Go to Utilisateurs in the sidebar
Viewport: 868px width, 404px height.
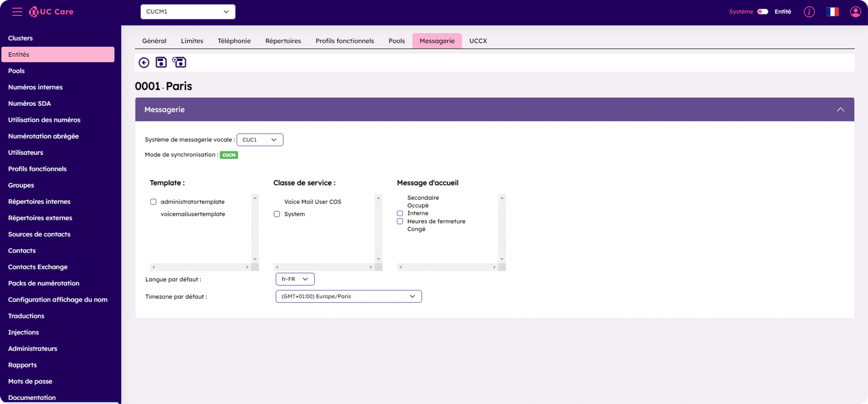26,153
